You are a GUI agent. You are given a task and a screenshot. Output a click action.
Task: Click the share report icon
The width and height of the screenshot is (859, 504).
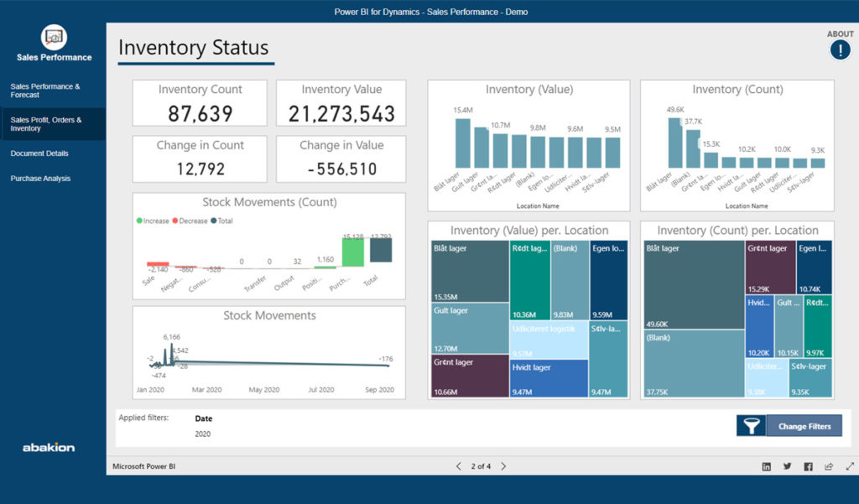pyautogui.click(x=827, y=466)
